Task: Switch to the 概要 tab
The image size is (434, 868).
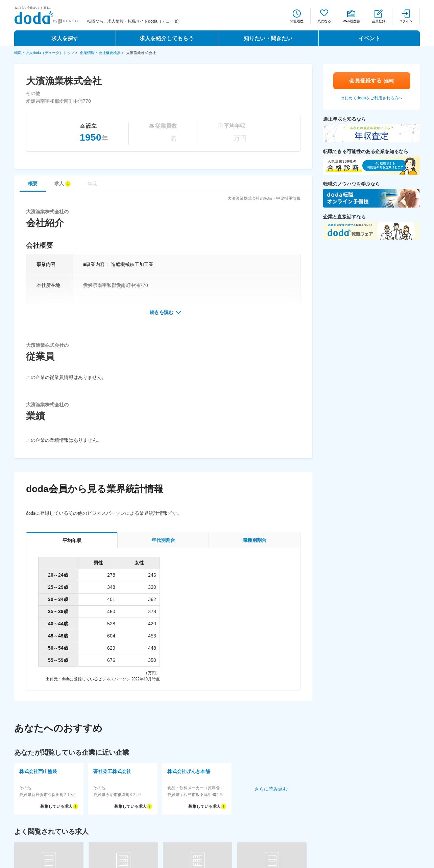Action: click(x=33, y=184)
